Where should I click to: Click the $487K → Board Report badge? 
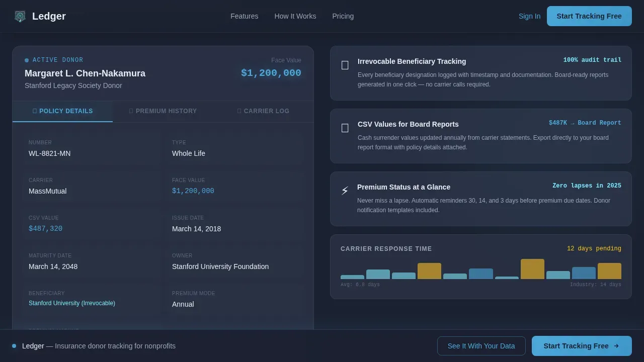point(585,123)
